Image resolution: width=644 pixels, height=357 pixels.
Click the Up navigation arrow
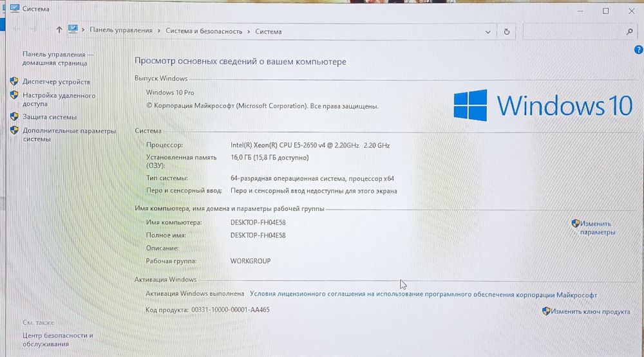coord(59,30)
